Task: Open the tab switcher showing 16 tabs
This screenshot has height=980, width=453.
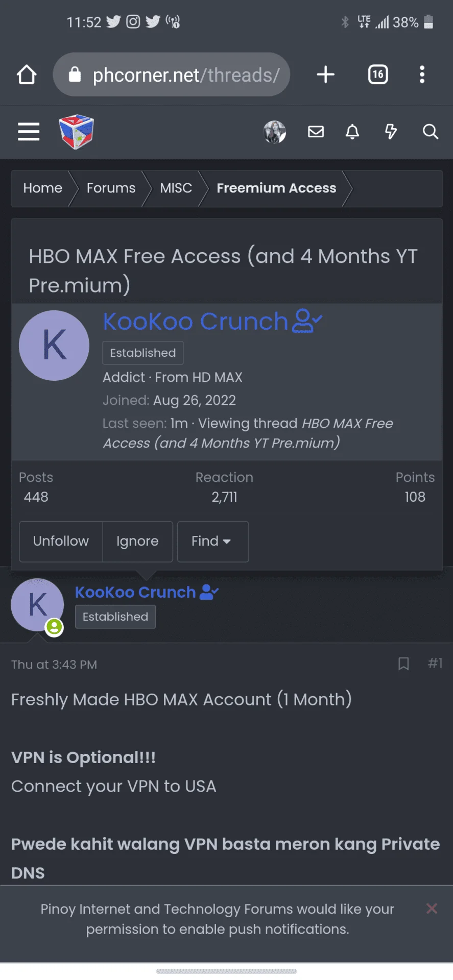Action: click(x=378, y=75)
